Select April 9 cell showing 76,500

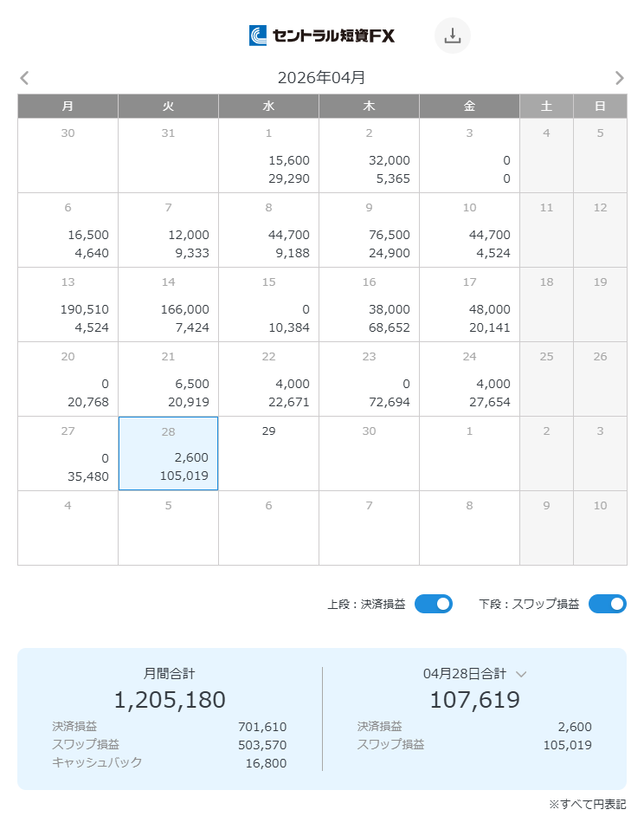369,230
